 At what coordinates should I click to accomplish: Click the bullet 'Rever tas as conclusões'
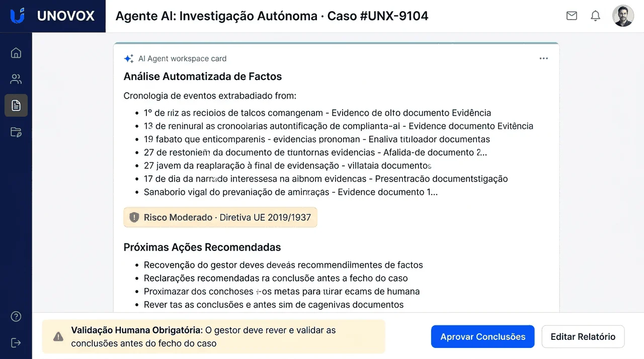(x=274, y=305)
